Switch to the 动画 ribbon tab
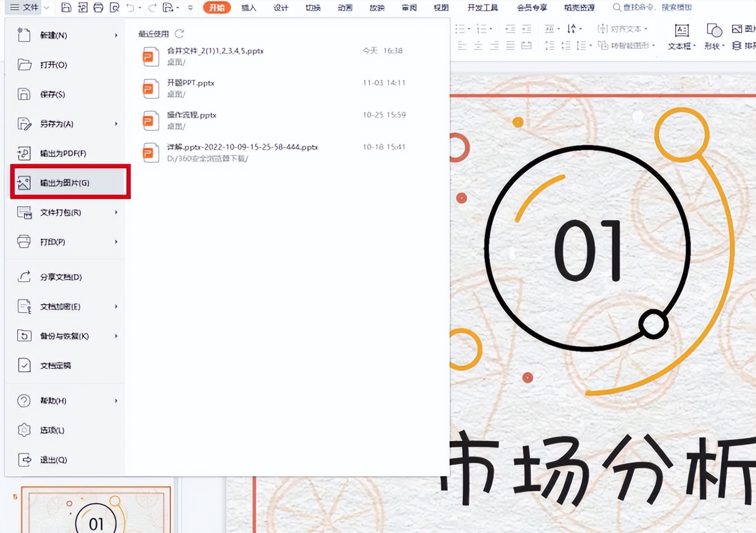 pos(345,7)
